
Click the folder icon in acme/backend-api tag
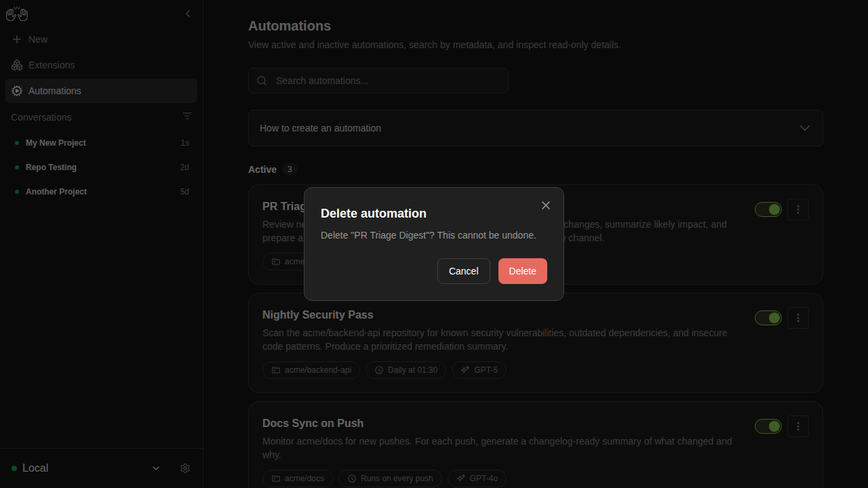point(276,370)
